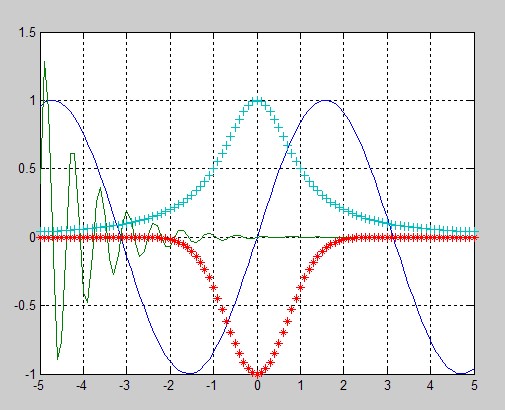This screenshot has width=505, height=410.
Task: Select the x-axis tick label -5
Action: coord(39,386)
